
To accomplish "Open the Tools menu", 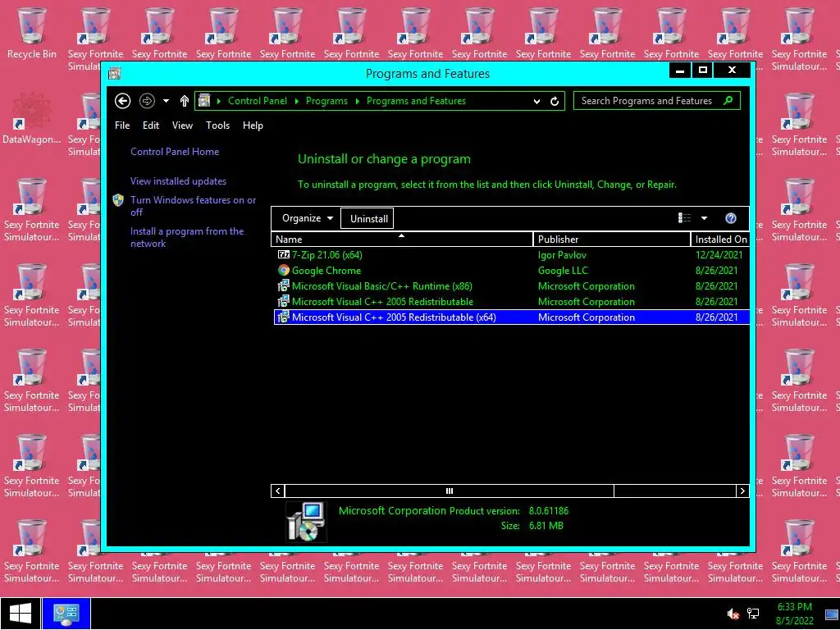I will point(217,126).
